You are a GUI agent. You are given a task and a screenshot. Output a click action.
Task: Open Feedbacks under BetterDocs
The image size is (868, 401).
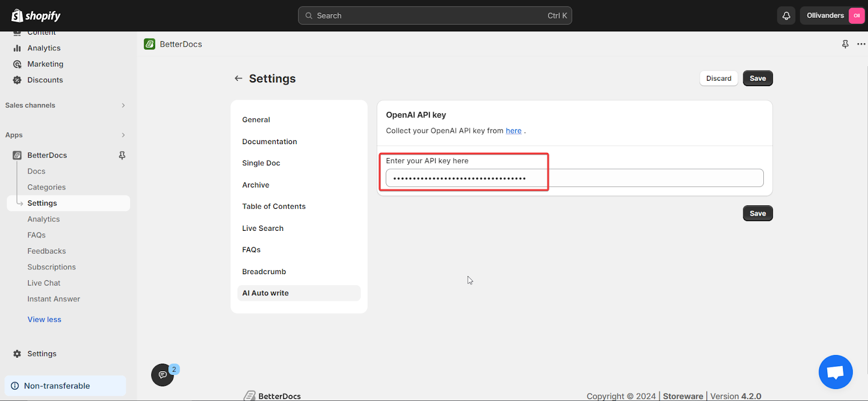coord(47,251)
